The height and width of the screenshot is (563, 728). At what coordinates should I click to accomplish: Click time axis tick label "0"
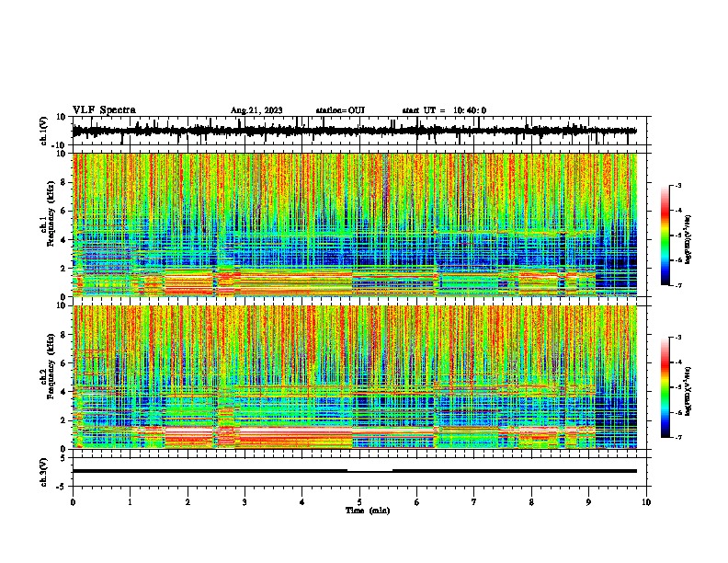click(73, 502)
